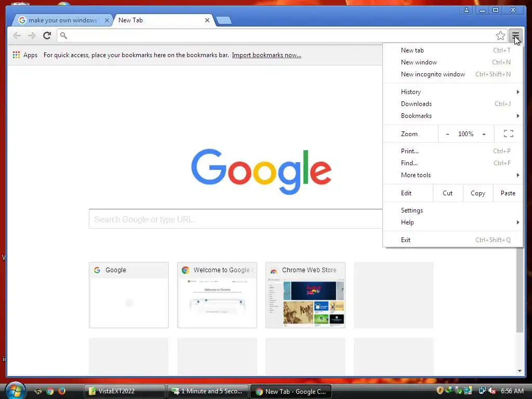The image size is (532, 399).
Task: Click the Windows Start orb
Action: click(15, 391)
